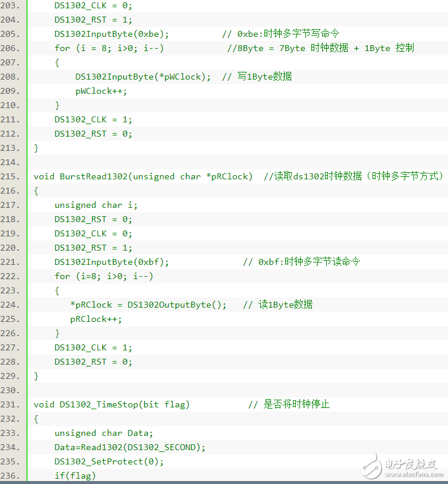Screen dimensions: 448x484
Task: Click line number 214.
Action: coord(10,162)
